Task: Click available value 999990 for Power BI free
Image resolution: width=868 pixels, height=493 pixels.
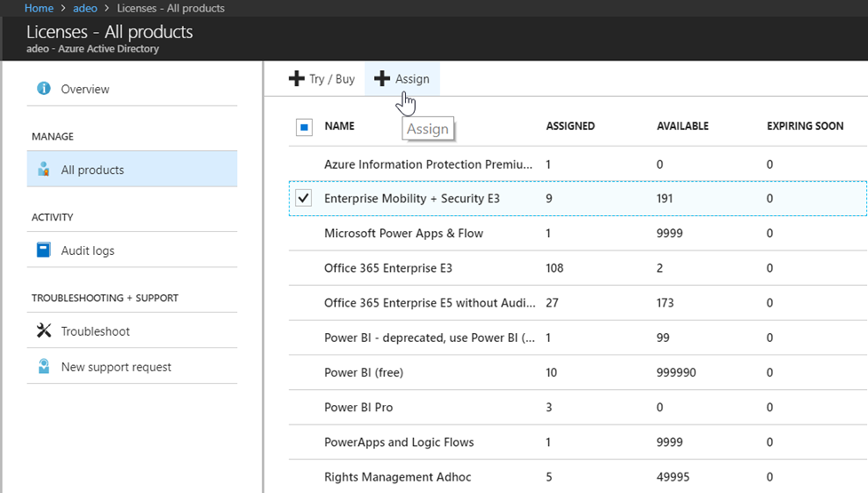Action: 676,372
